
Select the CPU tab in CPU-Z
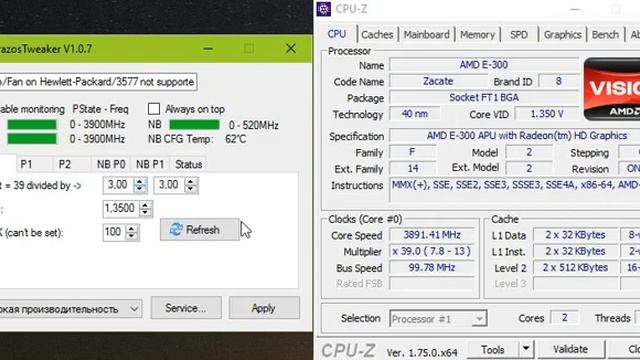click(337, 34)
